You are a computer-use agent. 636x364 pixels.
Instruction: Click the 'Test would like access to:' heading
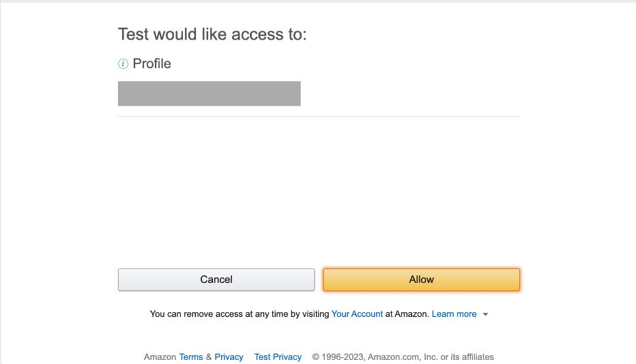coord(212,35)
